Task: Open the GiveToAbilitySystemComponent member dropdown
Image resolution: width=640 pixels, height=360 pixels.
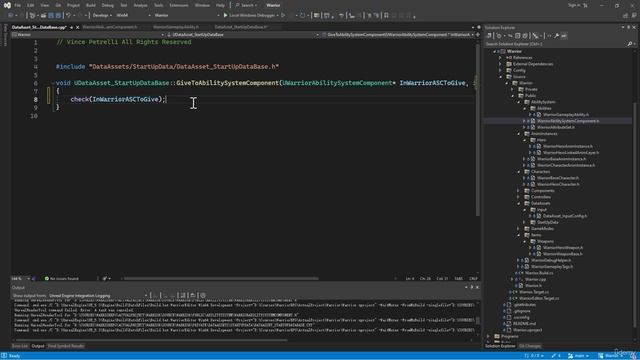Action: pos(398,35)
